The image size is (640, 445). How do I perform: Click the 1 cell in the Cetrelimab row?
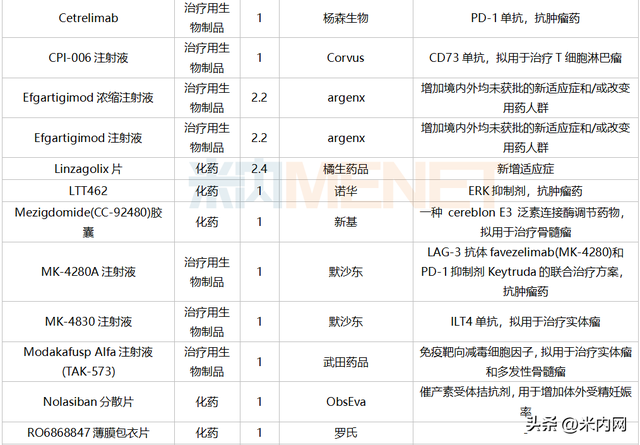[259, 18]
